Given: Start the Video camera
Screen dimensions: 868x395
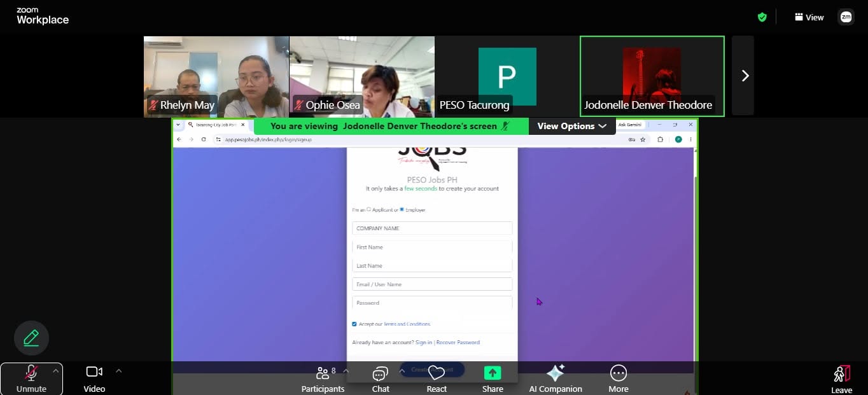Looking at the screenshot, I should click(94, 379).
